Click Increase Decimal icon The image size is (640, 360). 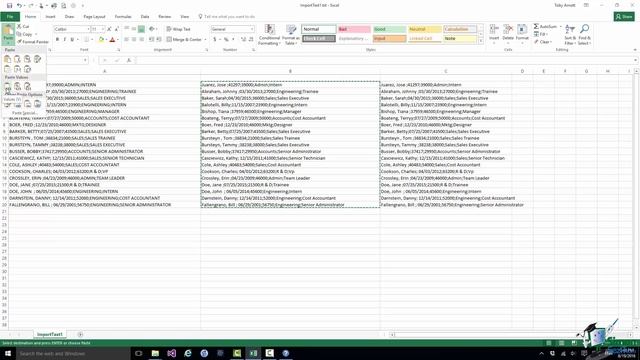pos(243,40)
